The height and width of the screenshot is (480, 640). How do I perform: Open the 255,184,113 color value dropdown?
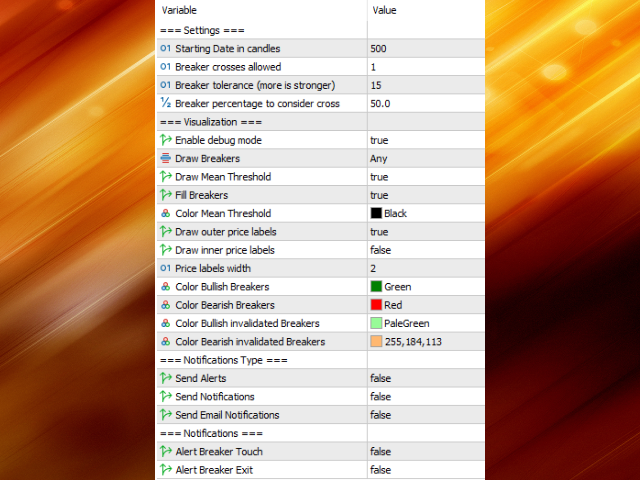tap(426, 342)
